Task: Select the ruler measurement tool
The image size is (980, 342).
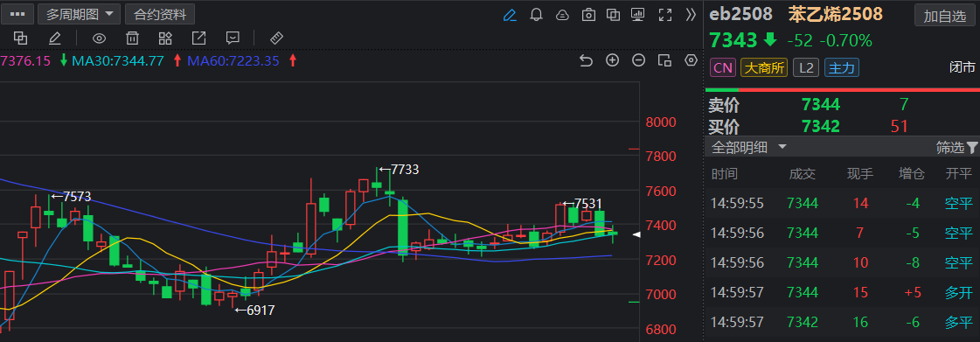Action: click(x=276, y=38)
